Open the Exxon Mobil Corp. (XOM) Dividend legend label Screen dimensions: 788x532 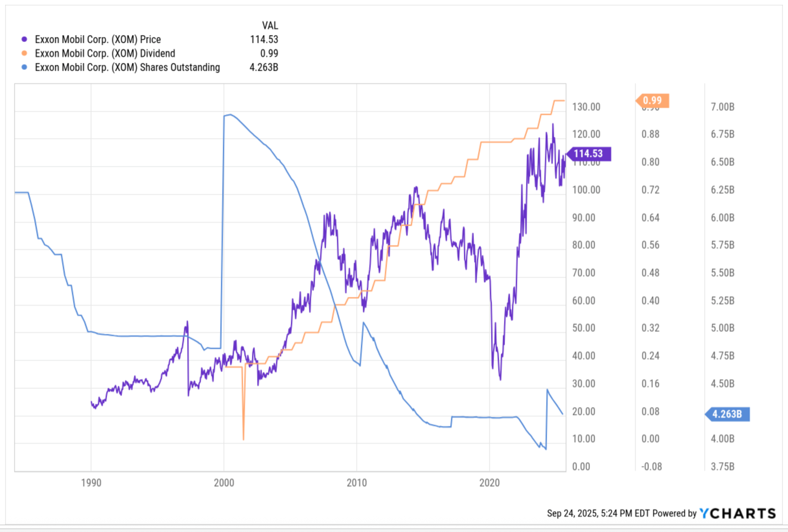105,53
